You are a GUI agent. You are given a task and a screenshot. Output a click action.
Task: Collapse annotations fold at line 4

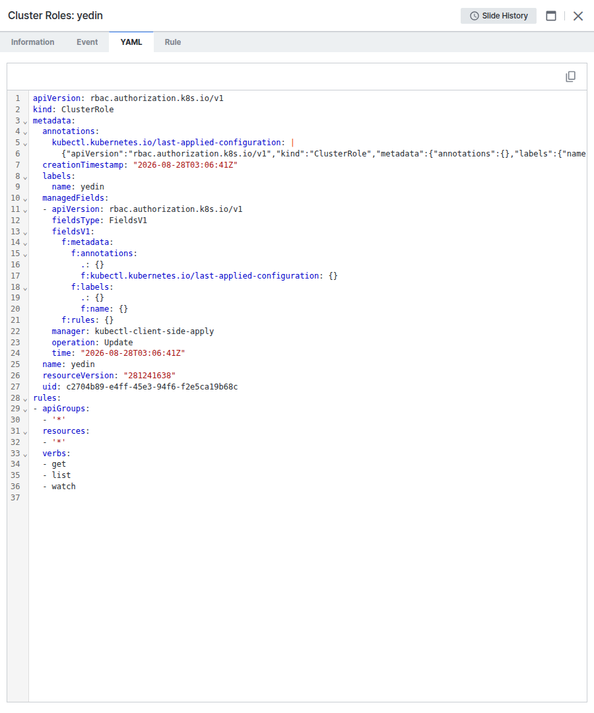(25, 132)
